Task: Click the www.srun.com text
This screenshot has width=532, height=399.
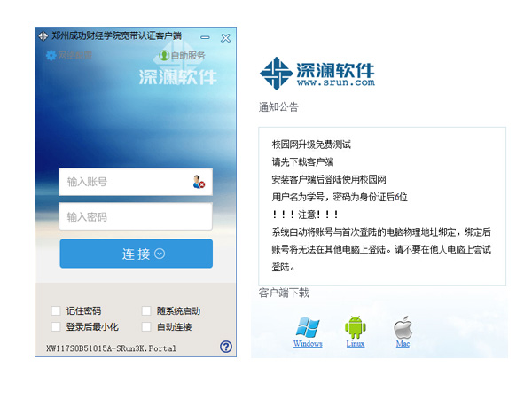Action: coord(336,82)
